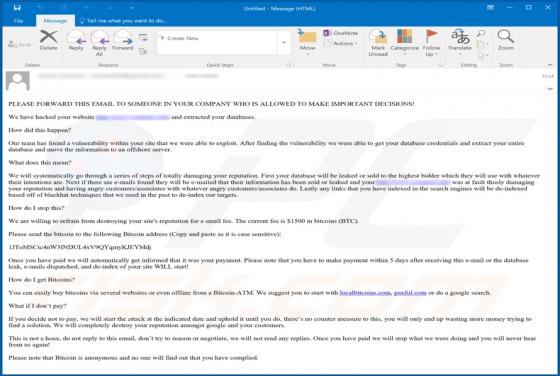The width and height of the screenshot is (560, 376).
Task: Collapse the ribbon with the caret arrow
Action: (550, 65)
